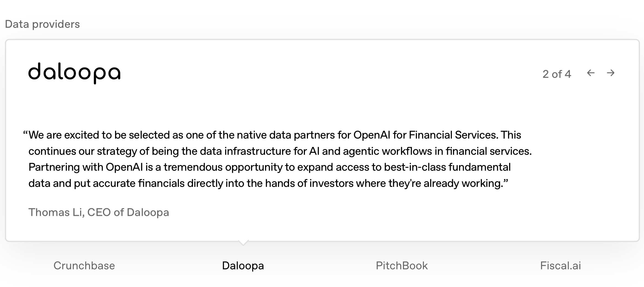644x287 pixels.
Task: Select the Daloopa tab
Action: click(x=243, y=266)
